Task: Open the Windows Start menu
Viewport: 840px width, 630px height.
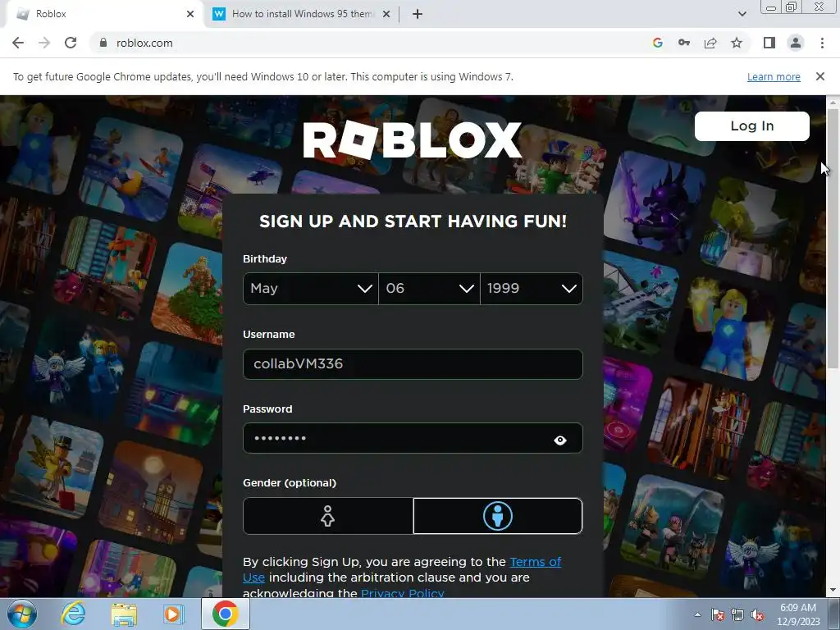Action: tap(22, 614)
